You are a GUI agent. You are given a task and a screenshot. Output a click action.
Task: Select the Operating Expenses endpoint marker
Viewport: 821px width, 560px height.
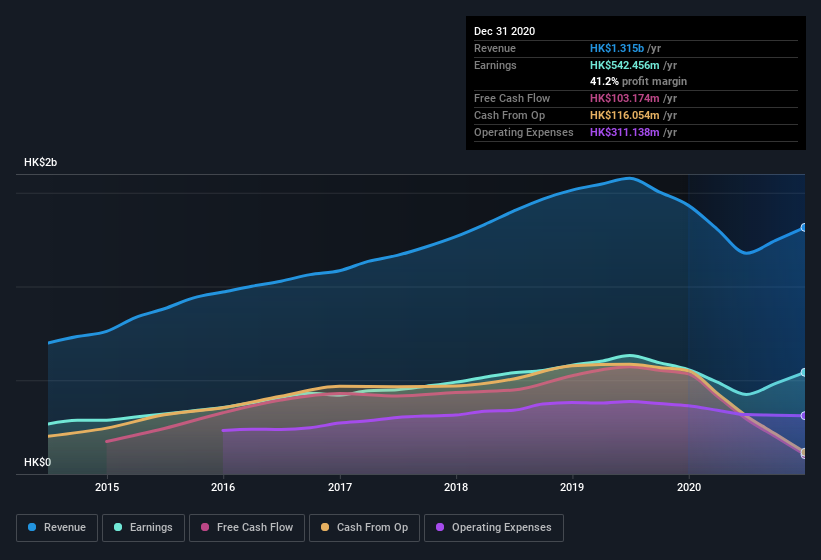(804, 416)
